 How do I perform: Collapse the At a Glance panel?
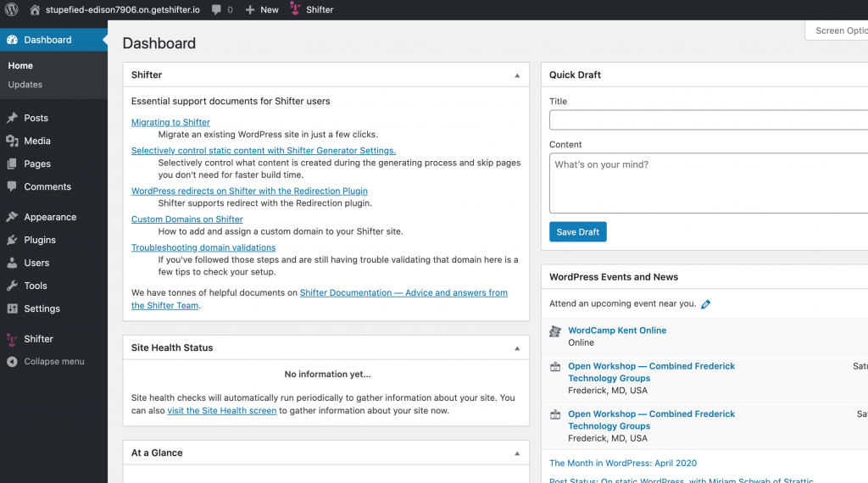click(517, 453)
